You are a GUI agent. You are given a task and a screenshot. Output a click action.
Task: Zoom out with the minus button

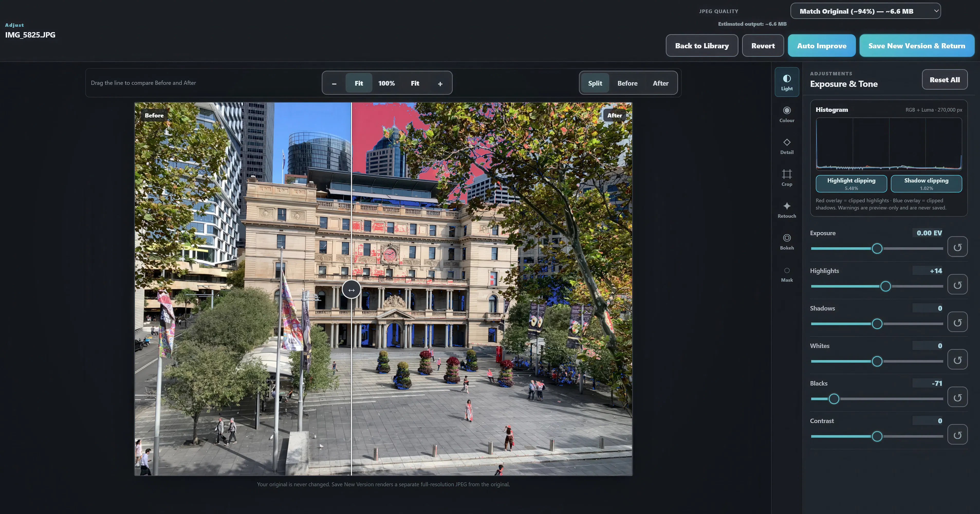[334, 83]
